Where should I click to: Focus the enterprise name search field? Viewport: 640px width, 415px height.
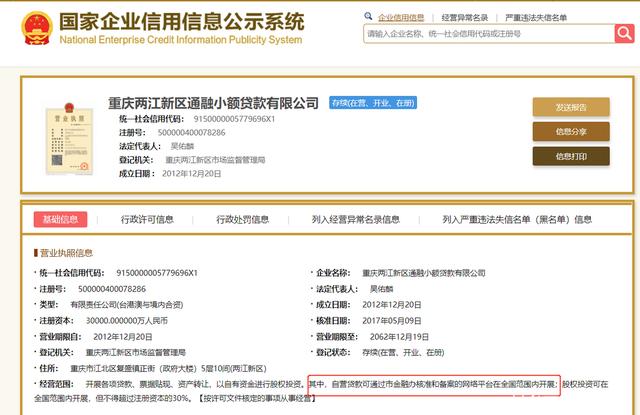coord(489,33)
